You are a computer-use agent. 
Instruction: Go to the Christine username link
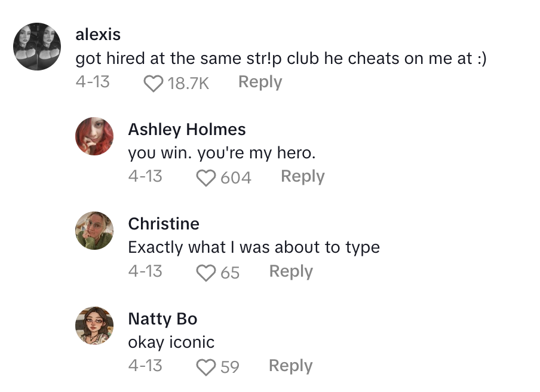click(x=164, y=223)
